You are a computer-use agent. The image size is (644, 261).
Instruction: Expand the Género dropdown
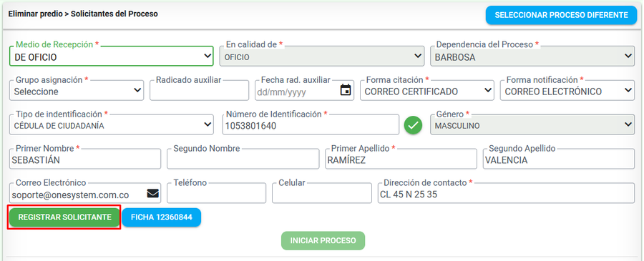click(532, 124)
